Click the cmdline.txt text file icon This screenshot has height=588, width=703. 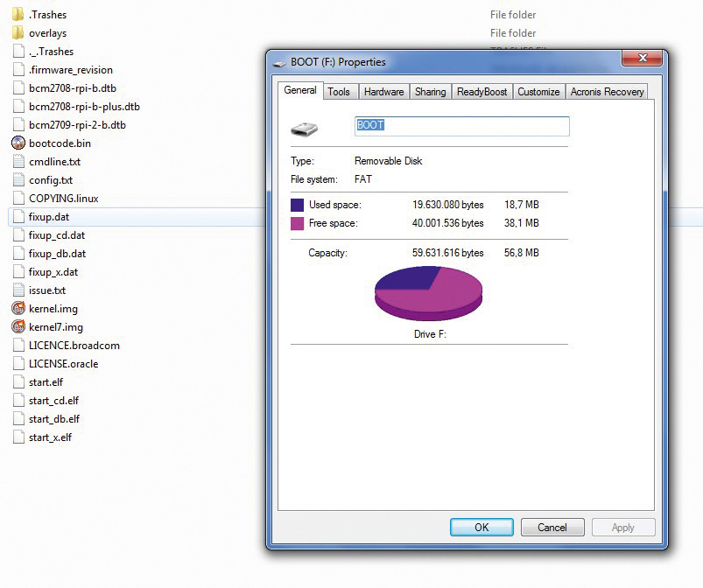point(18,162)
